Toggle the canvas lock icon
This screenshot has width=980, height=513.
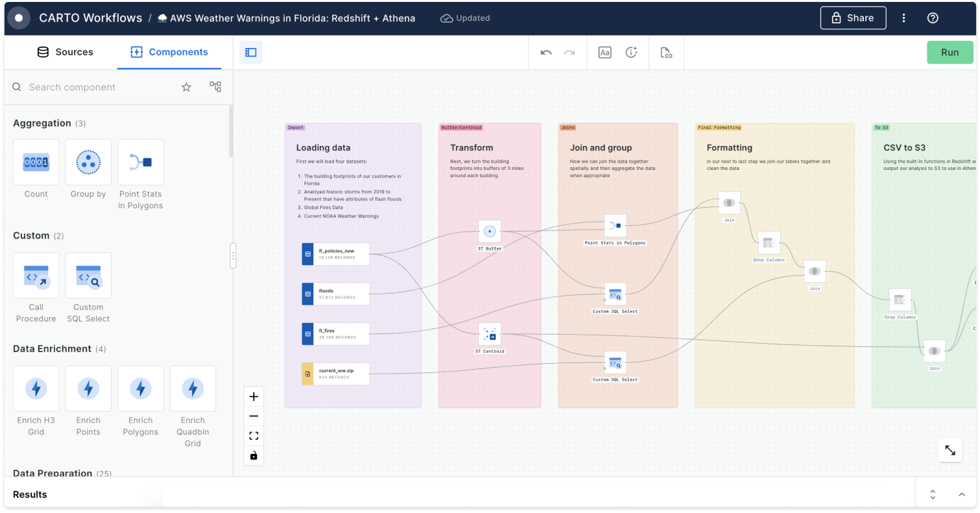(x=254, y=456)
